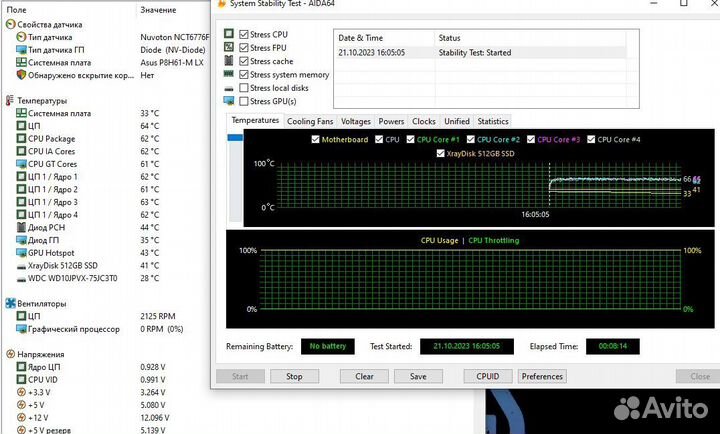The image size is (720, 434).
Task: Click the Asus P8H61-M LX value
Action: [x=172, y=62]
